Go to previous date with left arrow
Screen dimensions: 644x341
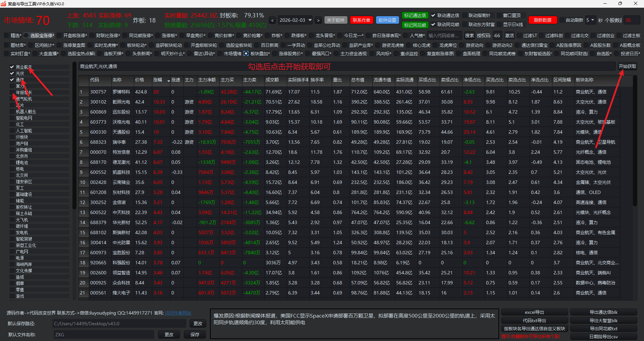coord(272,20)
